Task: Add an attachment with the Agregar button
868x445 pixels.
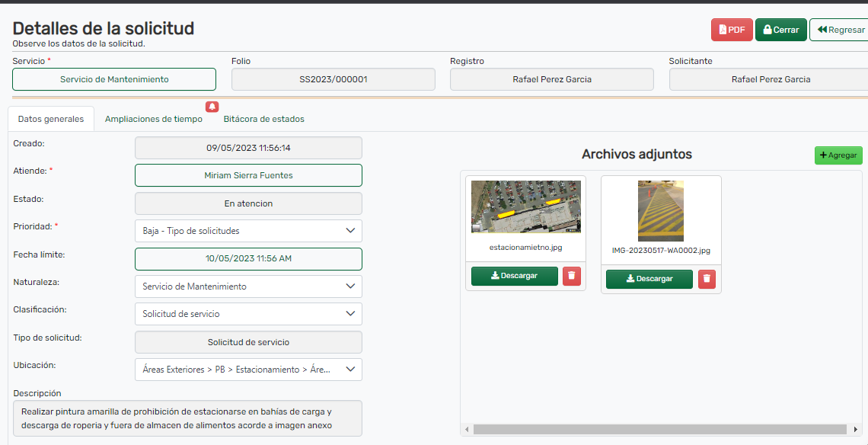Action: [x=838, y=155]
